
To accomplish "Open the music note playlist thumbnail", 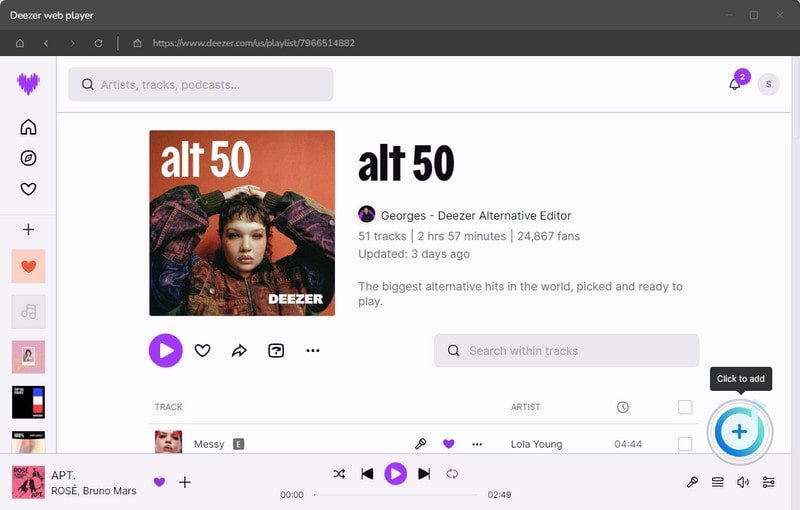I will click(x=29, y=312).
